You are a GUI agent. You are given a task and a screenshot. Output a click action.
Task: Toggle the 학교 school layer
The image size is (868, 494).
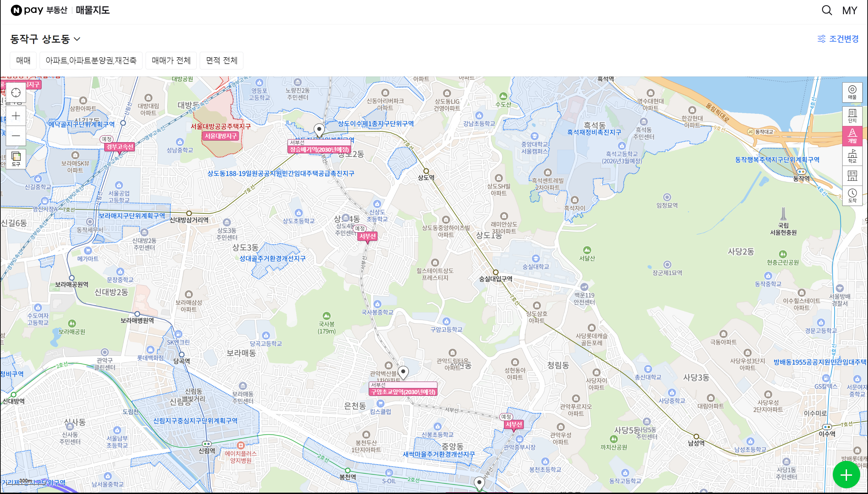pos(852,156)
